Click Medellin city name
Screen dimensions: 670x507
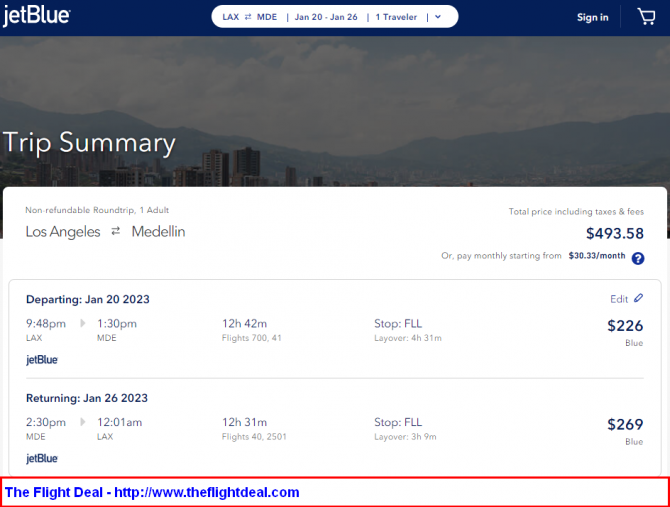coord(159,232)
